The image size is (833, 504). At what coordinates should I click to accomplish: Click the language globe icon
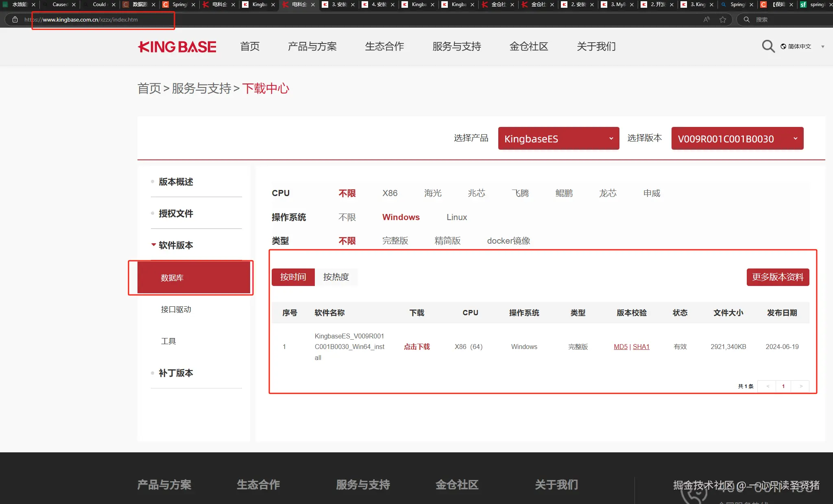click(x=783, y=46)
